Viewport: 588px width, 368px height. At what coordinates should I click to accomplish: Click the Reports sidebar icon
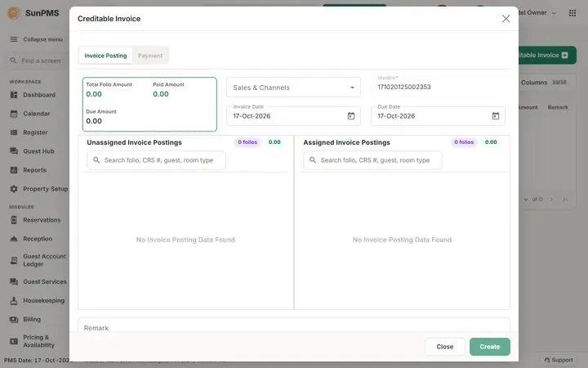tap(14, 170)
